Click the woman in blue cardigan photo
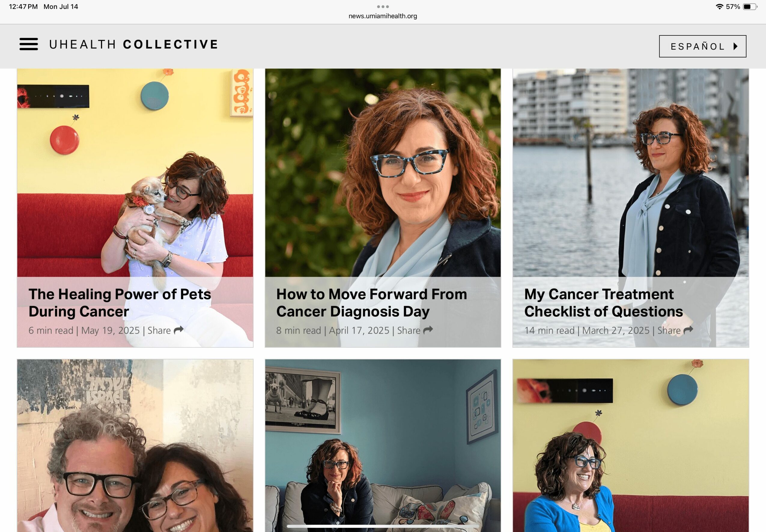Viewport: 766px width, 532px height. 631,445
